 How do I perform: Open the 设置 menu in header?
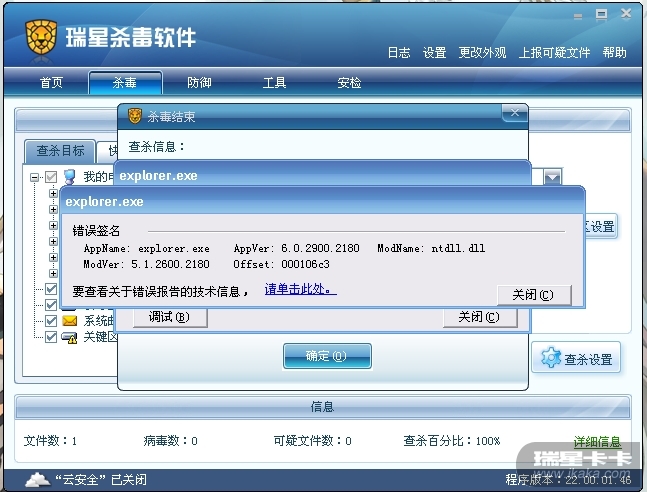tap(434, 52)
